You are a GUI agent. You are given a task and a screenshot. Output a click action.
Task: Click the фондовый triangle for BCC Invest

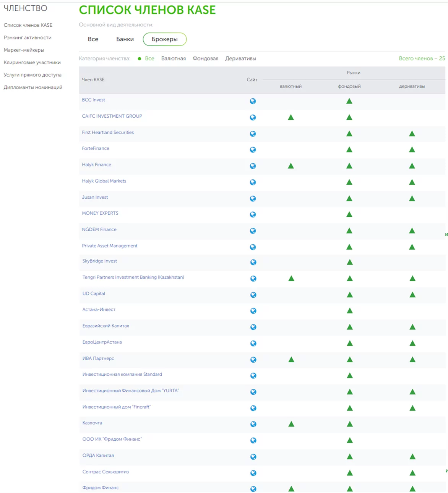(349, 101)
